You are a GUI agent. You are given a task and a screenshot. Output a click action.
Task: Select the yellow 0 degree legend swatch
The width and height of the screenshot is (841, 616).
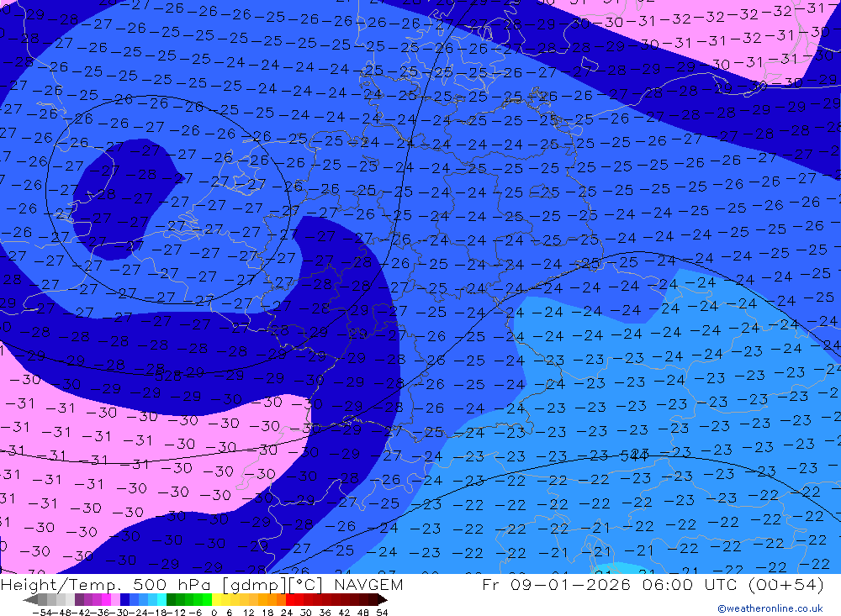click(216, 600)
